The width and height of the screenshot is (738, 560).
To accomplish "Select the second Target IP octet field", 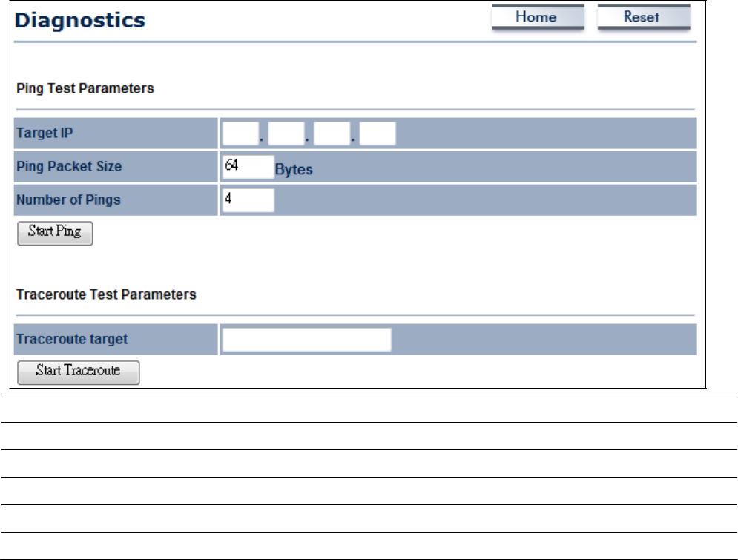I will [286, 134].
